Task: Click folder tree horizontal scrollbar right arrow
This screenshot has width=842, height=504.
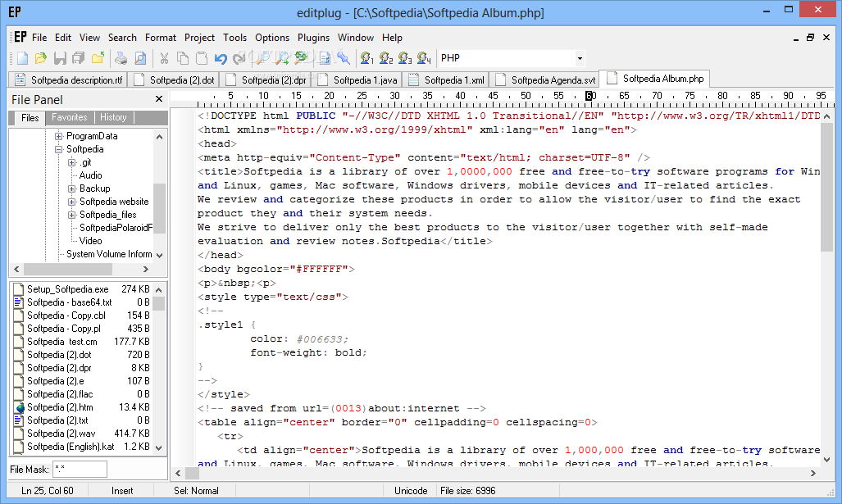Action: click(146, 269)
